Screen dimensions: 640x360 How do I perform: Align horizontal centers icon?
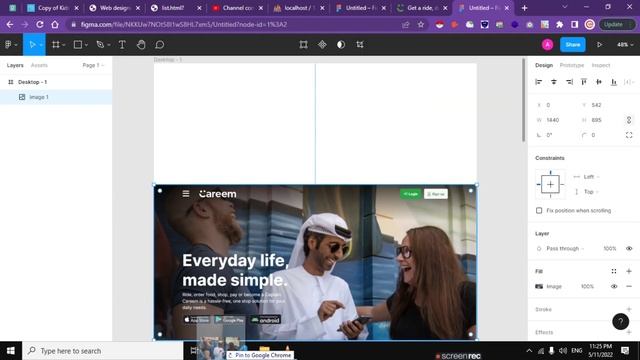pyautogui.click(x=554, y=82)
